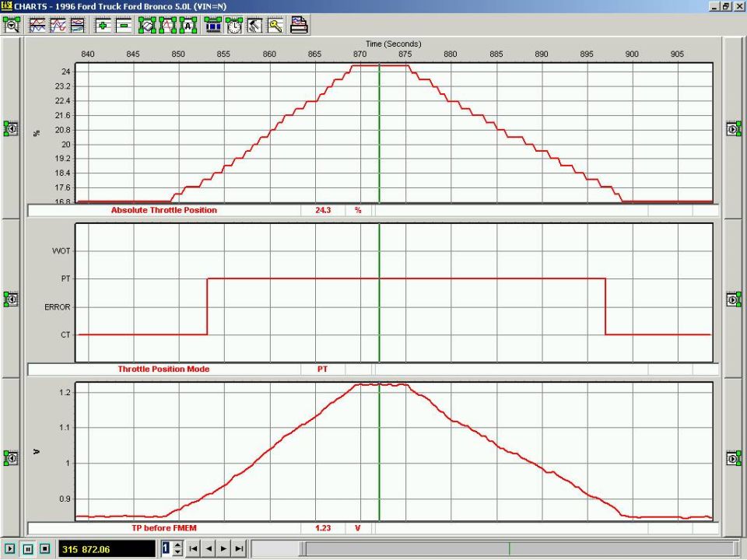Click the letter A auto-scale toolbar icon
The height and width of the screenshot is (560, 747).
[188, 25]
